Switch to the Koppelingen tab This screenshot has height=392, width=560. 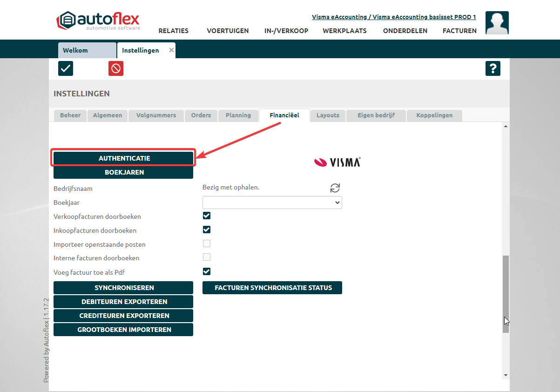coord(434,115)
